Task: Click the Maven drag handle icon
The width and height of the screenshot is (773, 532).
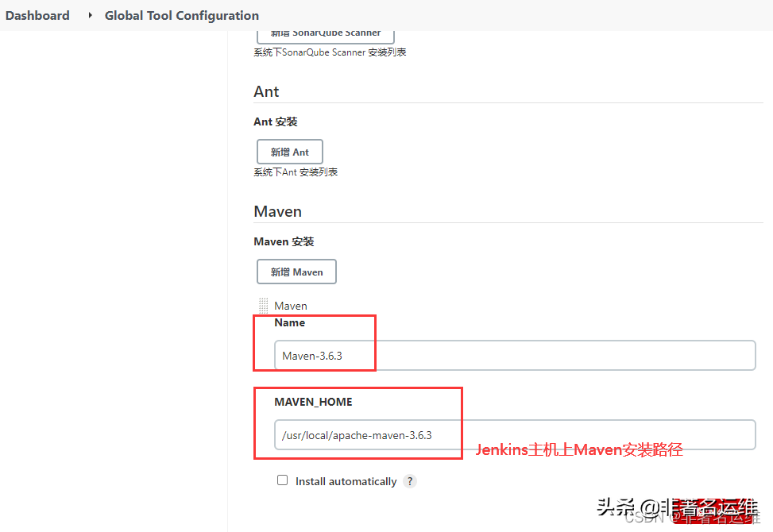Action: point(263,305)
